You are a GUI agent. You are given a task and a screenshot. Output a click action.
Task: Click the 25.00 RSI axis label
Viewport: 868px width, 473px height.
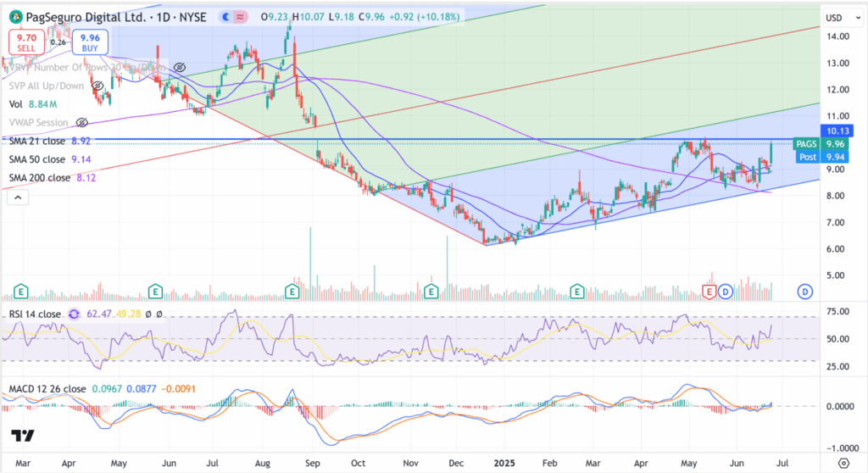[x=837, y=367]
